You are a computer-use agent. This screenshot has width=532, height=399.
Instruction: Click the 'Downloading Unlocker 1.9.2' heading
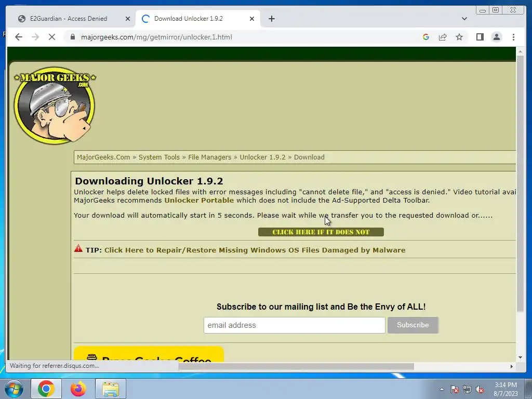pyautogui.click(x=149, y=181)
